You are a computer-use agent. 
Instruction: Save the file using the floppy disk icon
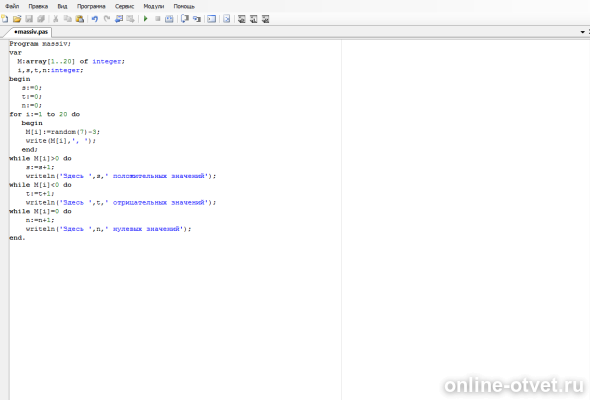tap(29, 19)
